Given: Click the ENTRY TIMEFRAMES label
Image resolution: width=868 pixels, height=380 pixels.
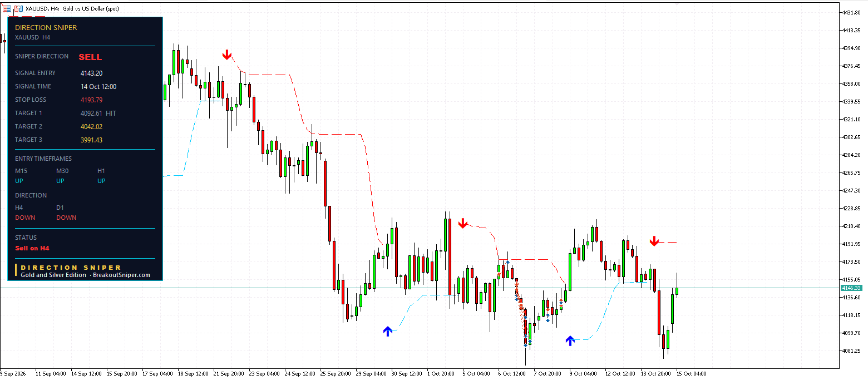Looking at the screenshot, I should click(43, 159).
